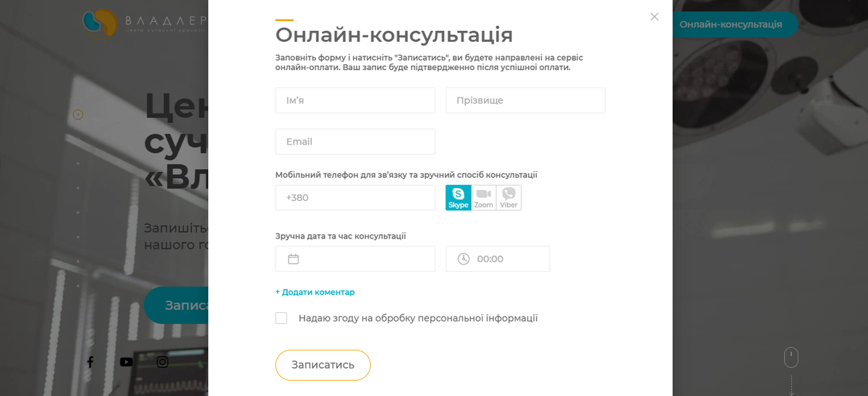Click the header "Онлайн-консультація" button

[731, 25]
